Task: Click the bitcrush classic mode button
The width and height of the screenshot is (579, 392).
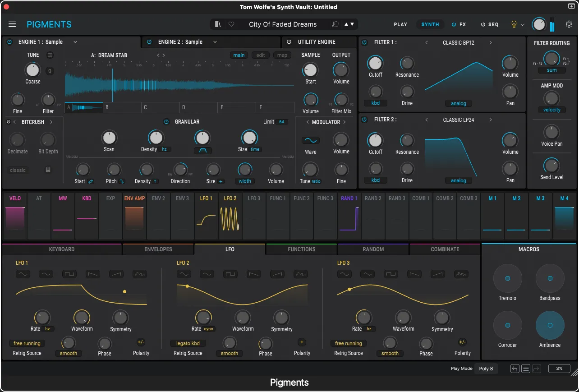Action: (18, 170)
